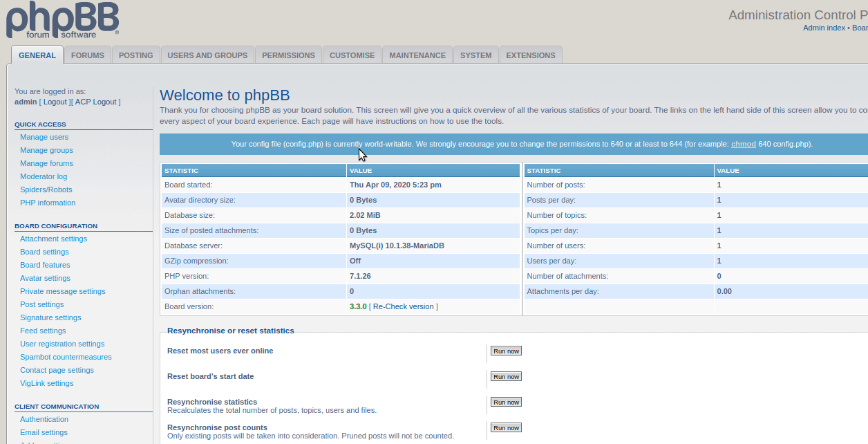The height and width of the screenshot is (444, 868).
Task: Click the Welcome to phpBB heading
Action: coord(225,95)
